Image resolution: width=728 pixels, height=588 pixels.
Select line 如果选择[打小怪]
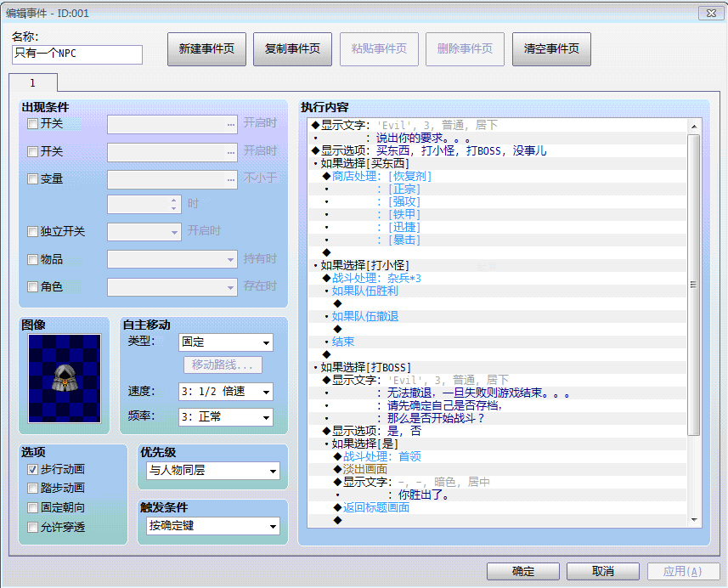point(497,265)
